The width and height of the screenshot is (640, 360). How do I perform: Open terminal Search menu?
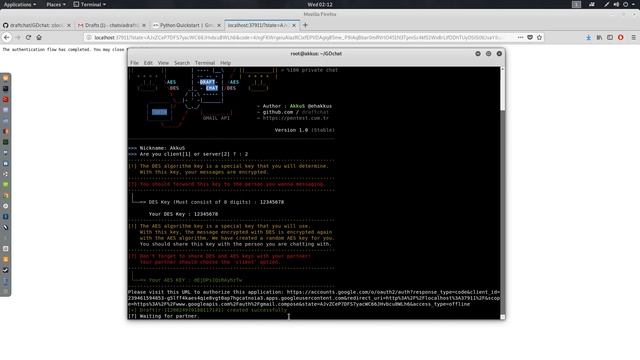[x=182, y=63]
